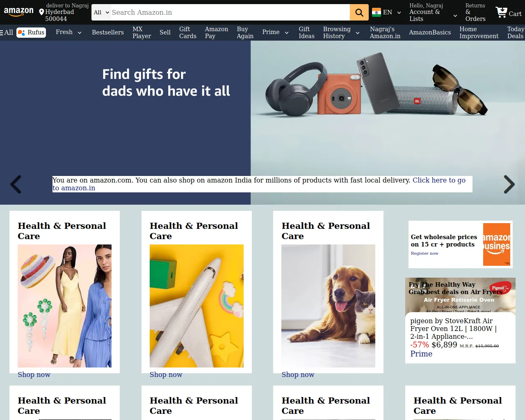The height and width of the screenshot is (420, 525).
Task: Open Home Improvement in the navigation bar
Action: coord(479,32)
